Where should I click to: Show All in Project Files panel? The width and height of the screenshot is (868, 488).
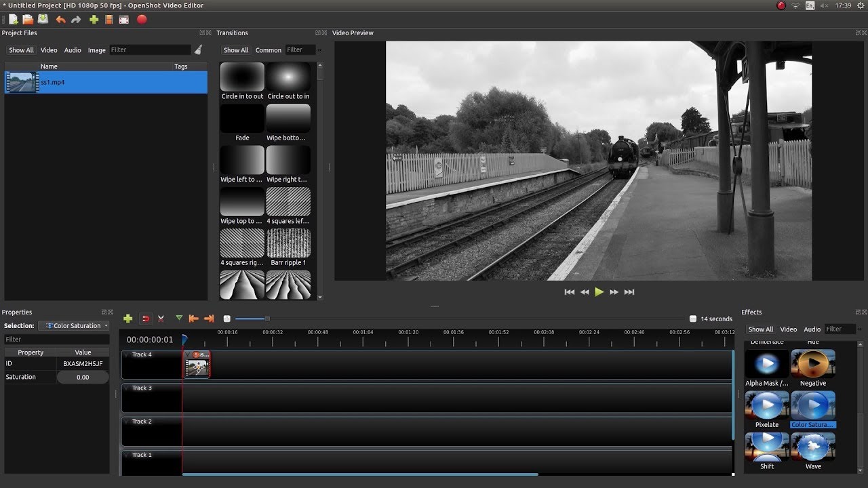tap(21, 50)
